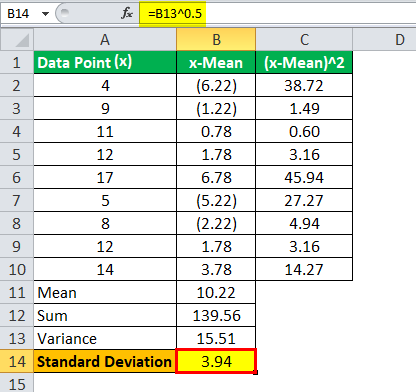
Task: Click the 'Standard Deviation' label cell
Action: (105, 361)
